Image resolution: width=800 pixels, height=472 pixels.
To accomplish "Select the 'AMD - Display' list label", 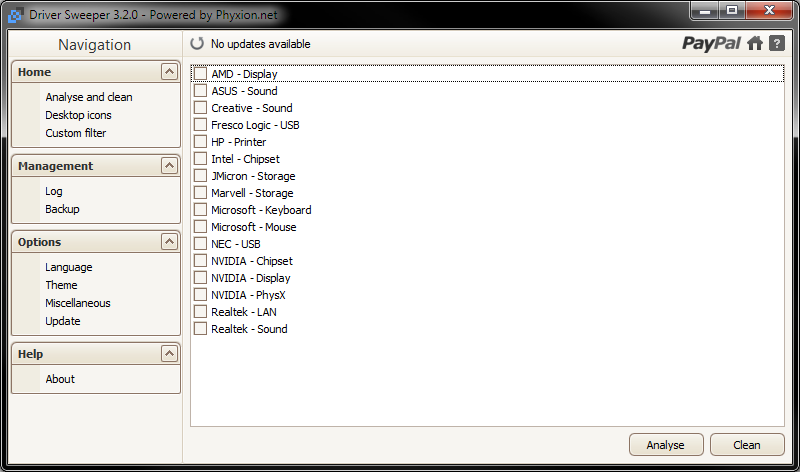I will [x=244, y=74].
